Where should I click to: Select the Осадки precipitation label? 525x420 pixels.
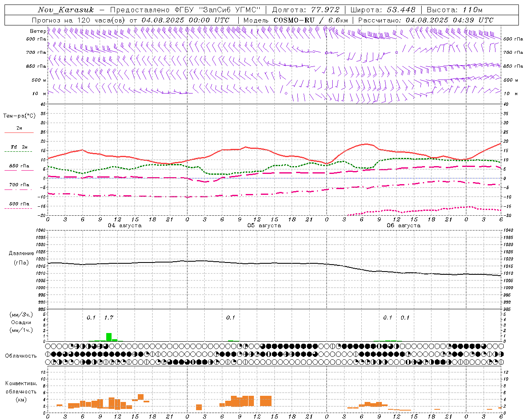(21, 322)
